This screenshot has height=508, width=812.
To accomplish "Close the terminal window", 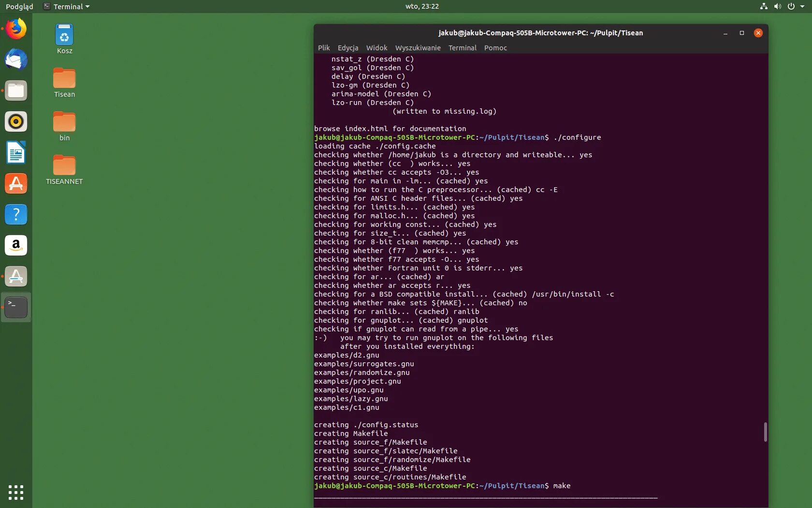I will [x=758, y=33].
